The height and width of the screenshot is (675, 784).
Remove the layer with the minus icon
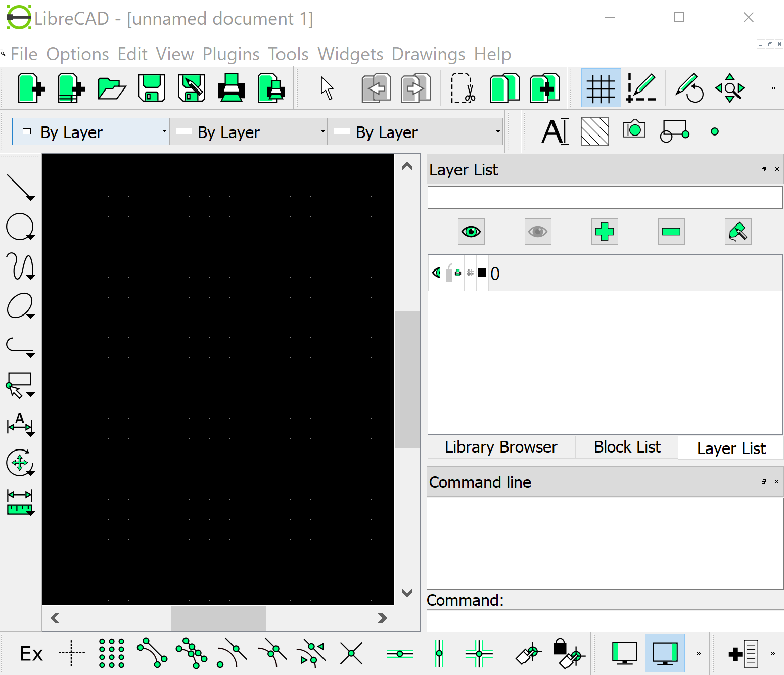pos(671,232)
